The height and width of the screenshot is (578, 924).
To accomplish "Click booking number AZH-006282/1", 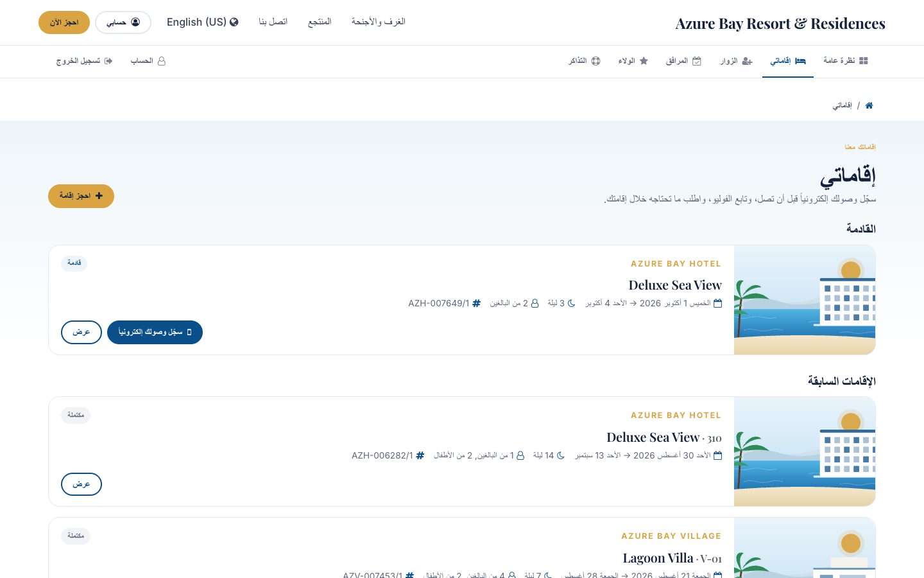I will click(382, 455).
